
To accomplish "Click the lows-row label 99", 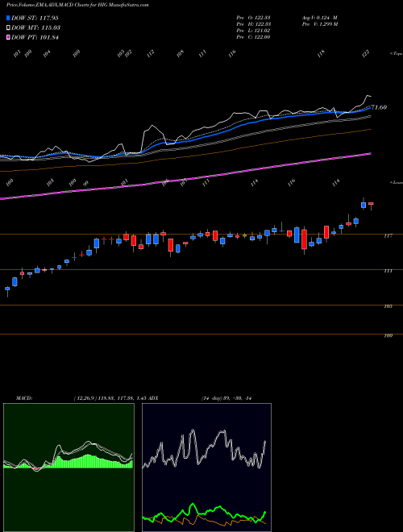I will [85, 183].
